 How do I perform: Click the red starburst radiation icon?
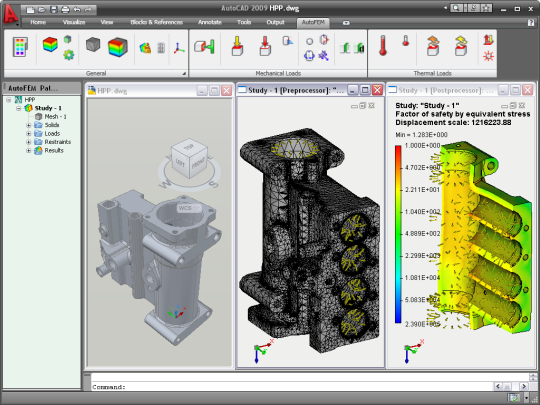coord(488,56)
